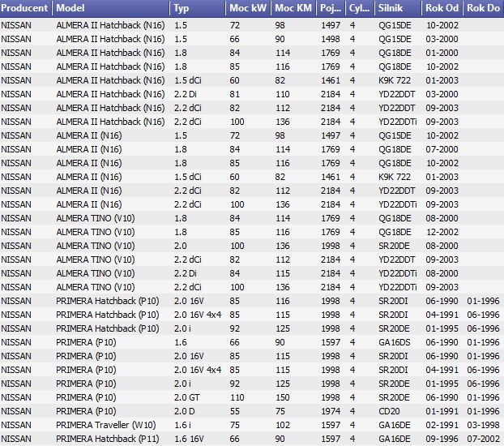
Task: Select engine GA16DS in PRIMERA (P10) row
Action: [x=395, y=343]
